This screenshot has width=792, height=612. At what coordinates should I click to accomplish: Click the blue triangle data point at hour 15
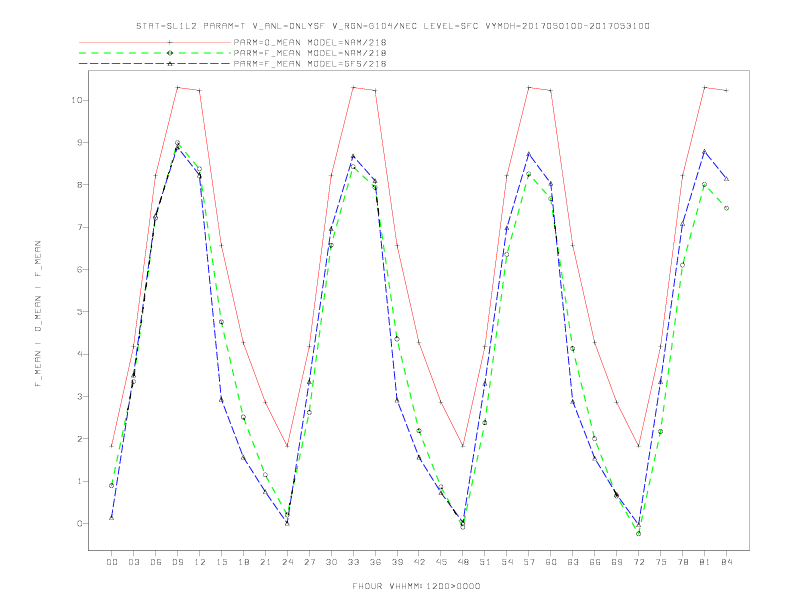(x=221, y=400)
